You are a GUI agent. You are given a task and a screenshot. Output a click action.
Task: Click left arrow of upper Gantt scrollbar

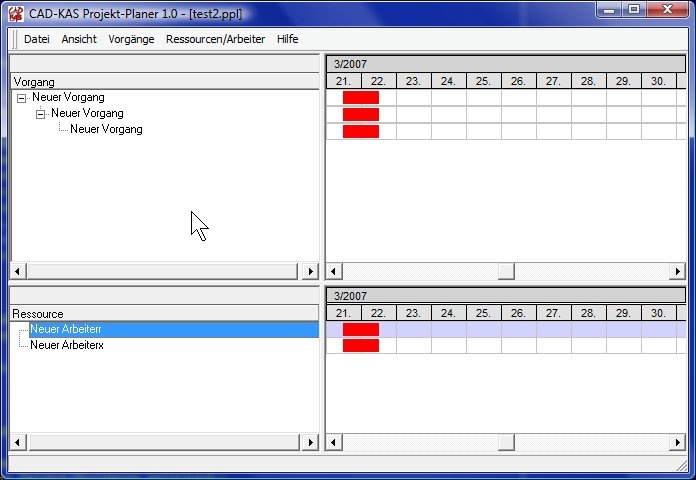tap(334, 271)
